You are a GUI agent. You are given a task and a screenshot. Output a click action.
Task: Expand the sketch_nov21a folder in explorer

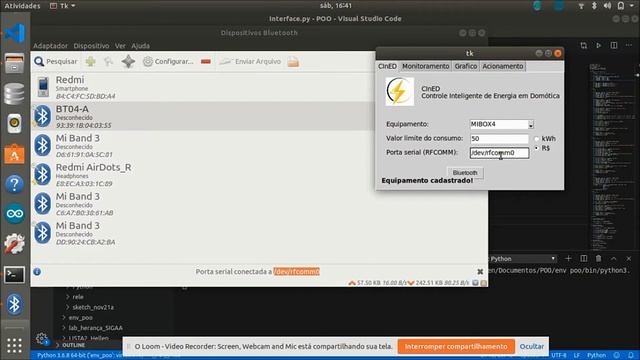point(93,307)
